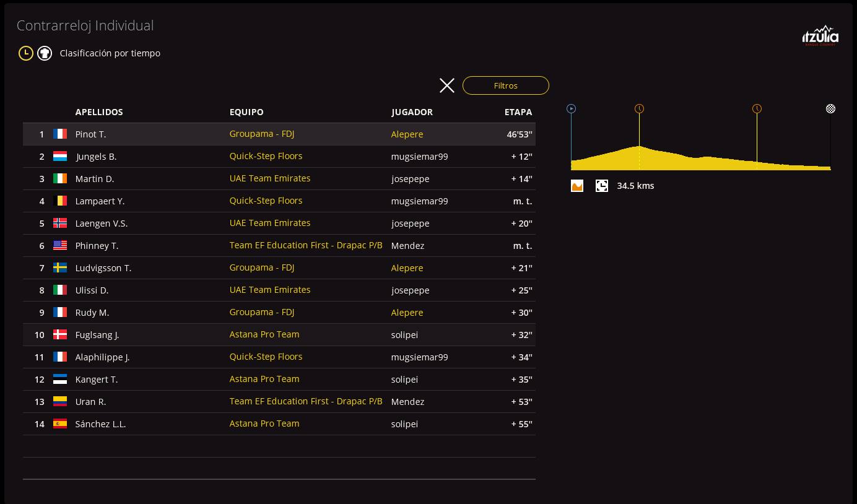Click the Norwegian flag next to Laengen V.S.
This screenshot has height=504, width=857.
[60, 223]
